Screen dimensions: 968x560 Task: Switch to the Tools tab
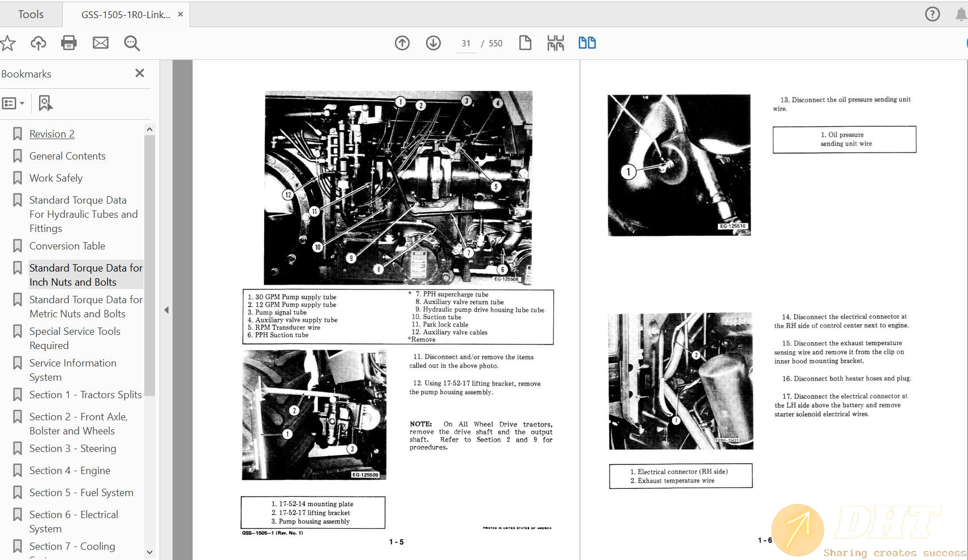point(31,15)
